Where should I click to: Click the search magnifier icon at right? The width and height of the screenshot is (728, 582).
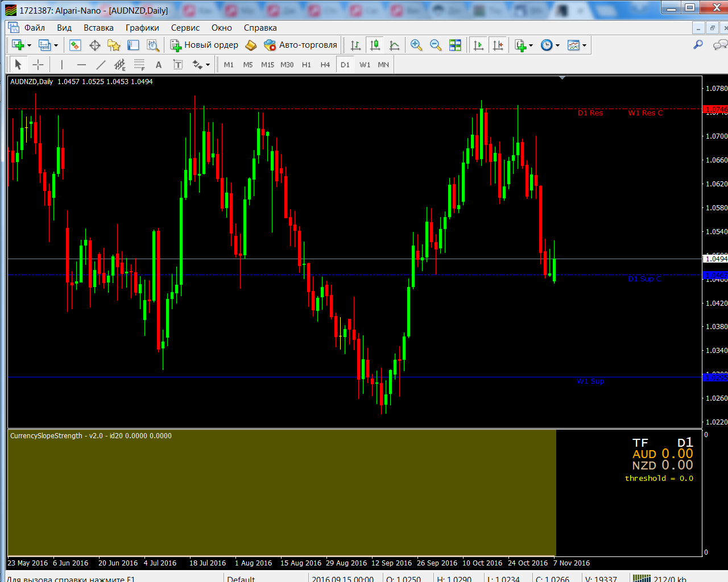(698, 44)
